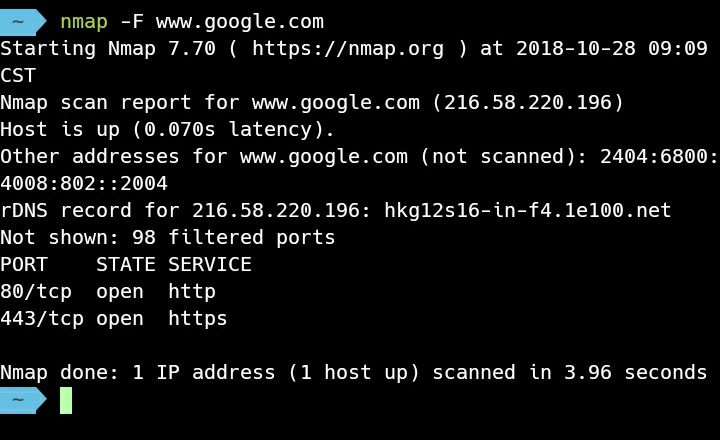Click the 0.070s latency text

[180, 130]
